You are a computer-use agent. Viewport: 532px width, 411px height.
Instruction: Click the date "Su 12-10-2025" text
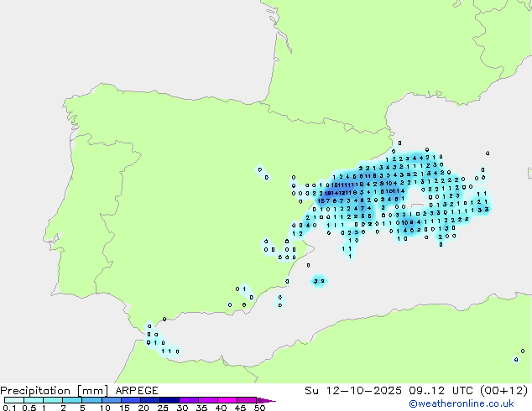pos(353,391)
